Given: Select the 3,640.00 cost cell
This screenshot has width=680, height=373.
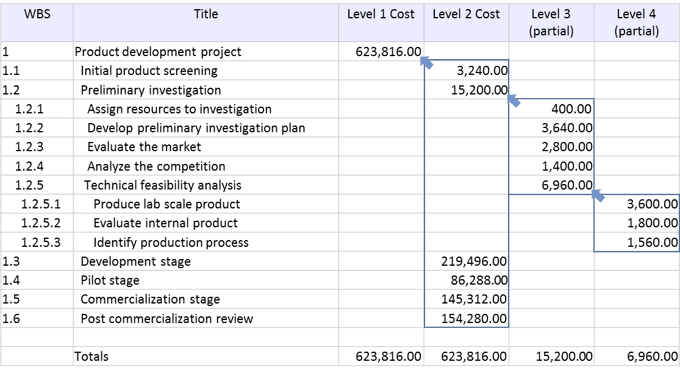Looking at the screenshot, I should [x=551, y=128].
